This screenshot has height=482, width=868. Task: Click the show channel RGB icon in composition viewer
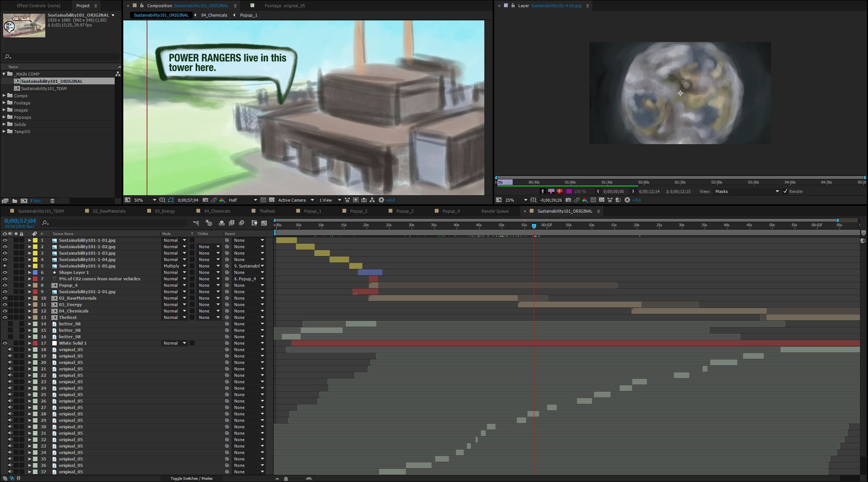pyautogui.click(x=222, y=200)
